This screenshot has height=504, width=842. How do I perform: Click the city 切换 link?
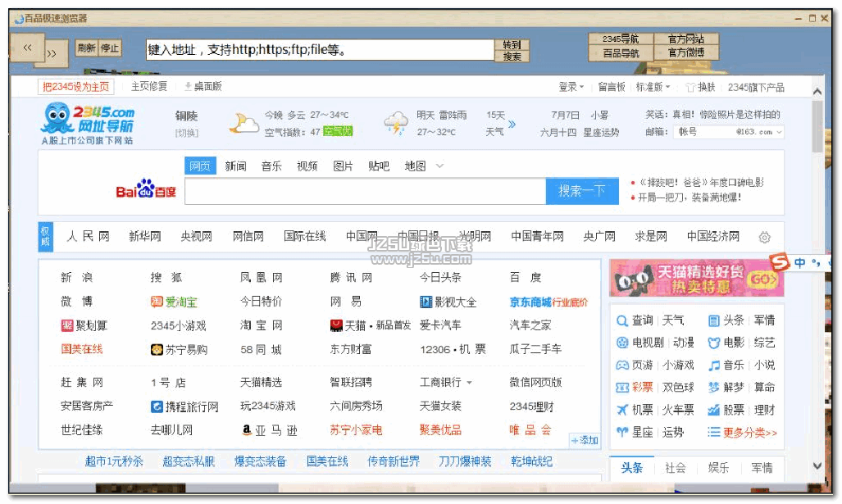coord(186,133)
